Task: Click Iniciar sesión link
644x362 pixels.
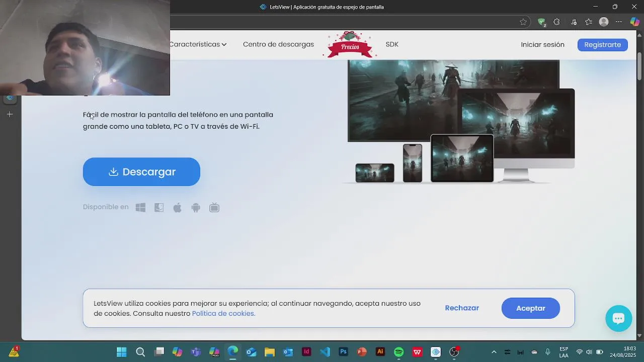Action: tap(542, 45)
